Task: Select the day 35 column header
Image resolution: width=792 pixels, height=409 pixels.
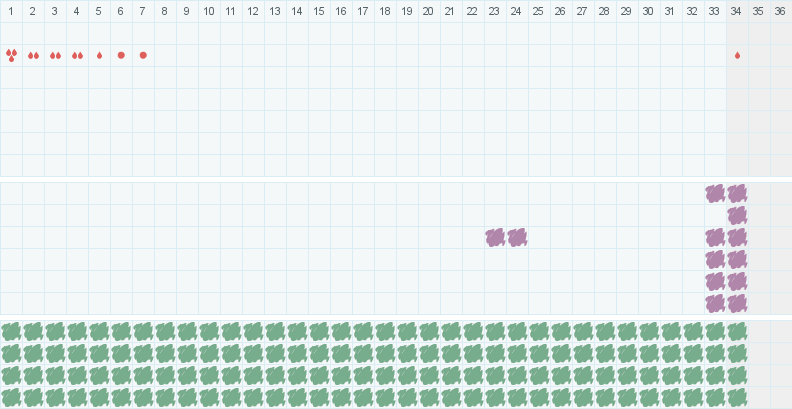Action: [759, 11]
